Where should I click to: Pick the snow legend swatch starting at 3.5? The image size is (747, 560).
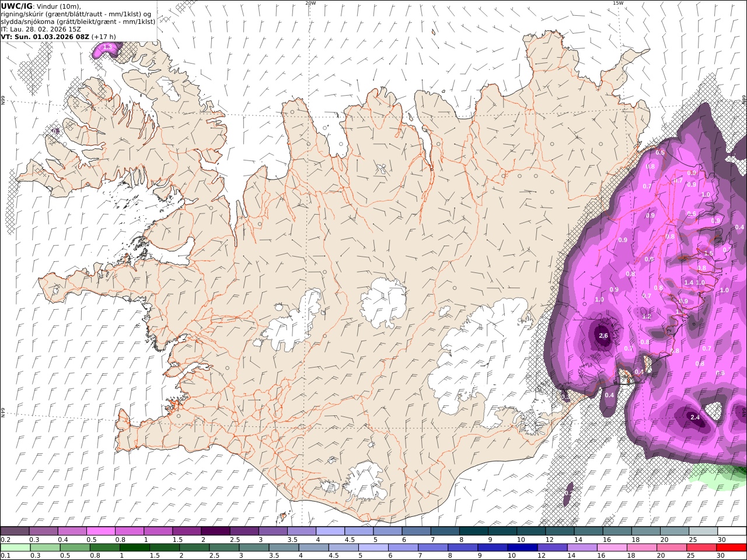click(x=302, y=531)
